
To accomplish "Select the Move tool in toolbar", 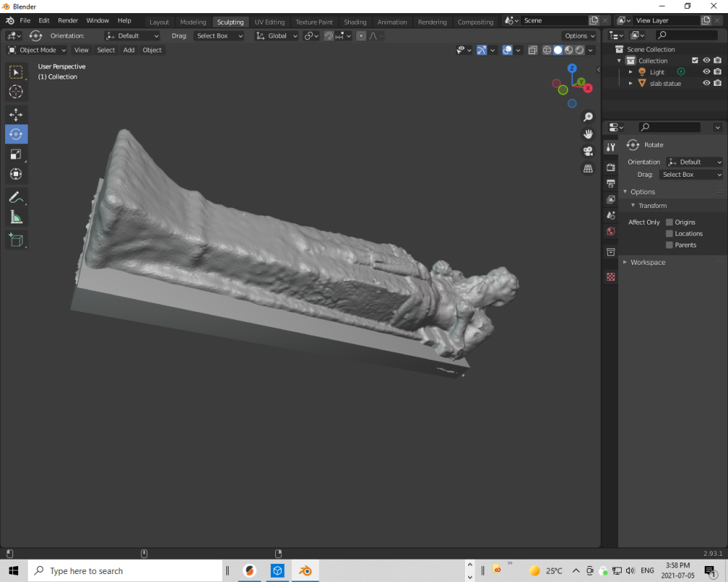I will [x=16, y=115].
